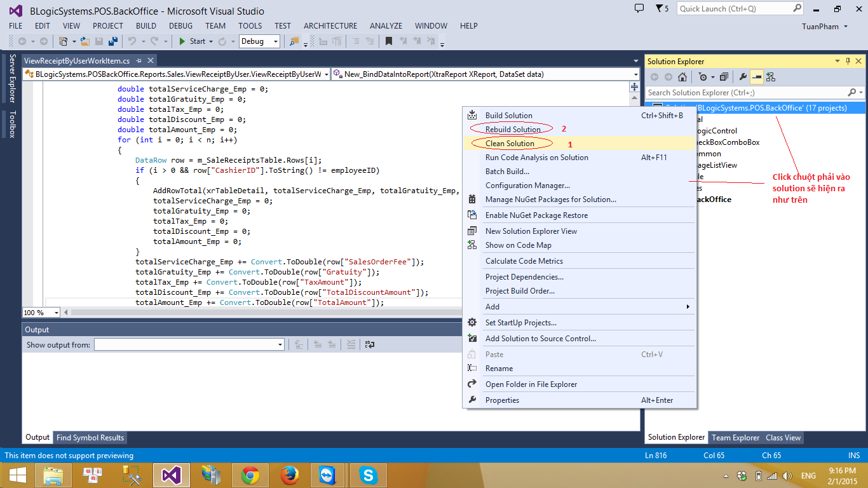Choose Manage NuGet Packages for Solution...
The height and width of the screenshot is (488, 868).
click(580, 200)
